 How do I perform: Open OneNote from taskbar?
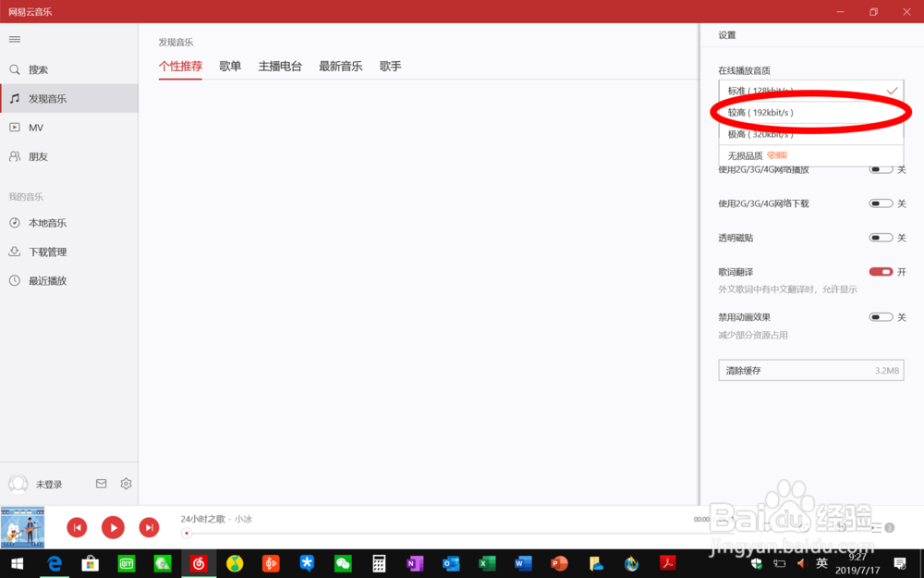[415, 564]
